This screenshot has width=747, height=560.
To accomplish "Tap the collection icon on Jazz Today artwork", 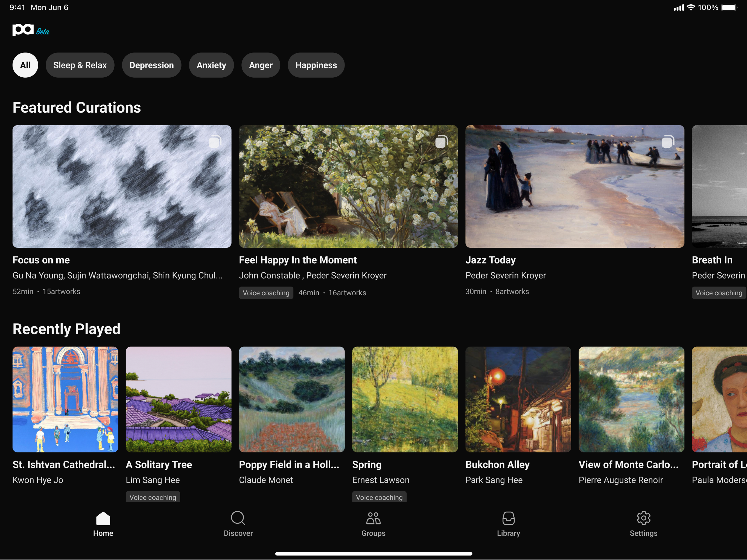I will pos(668,142).
